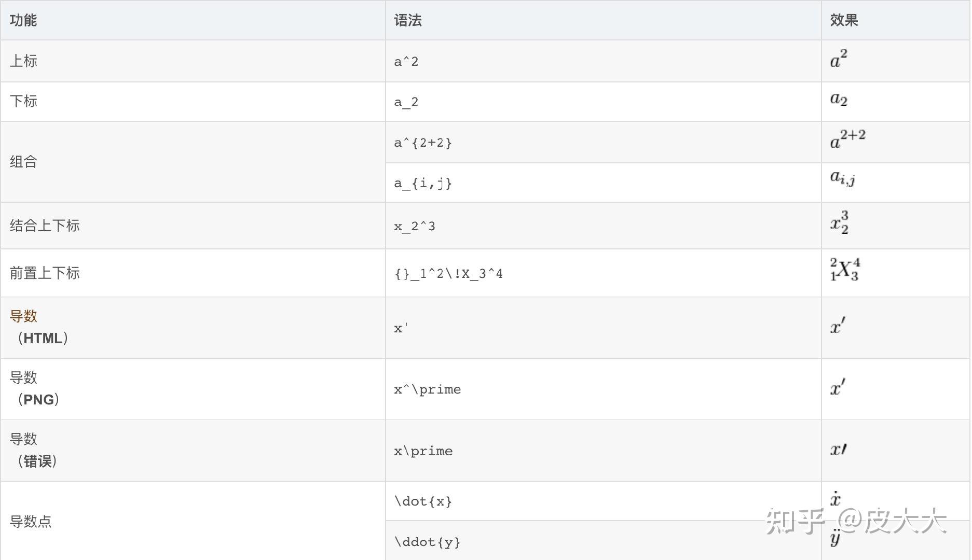The image size is (972, 560).
Task: Click the a^{2+2} syntax code
Action: [x=423, y=143]
